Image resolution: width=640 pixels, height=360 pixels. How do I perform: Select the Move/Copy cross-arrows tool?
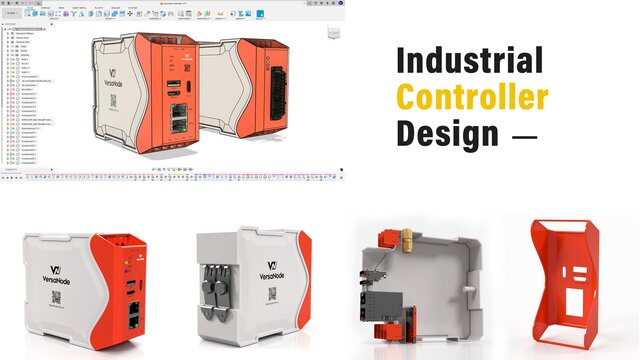coord(130,13)
